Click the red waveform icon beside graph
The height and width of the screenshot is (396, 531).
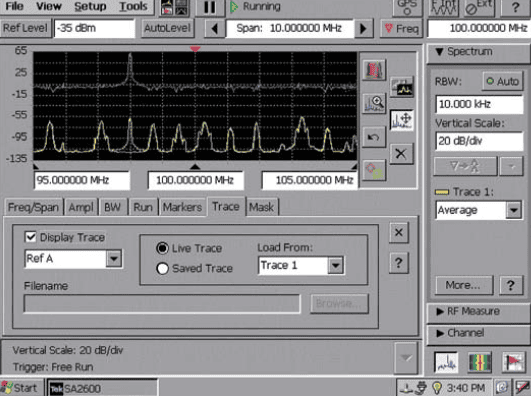coord(374,70)
